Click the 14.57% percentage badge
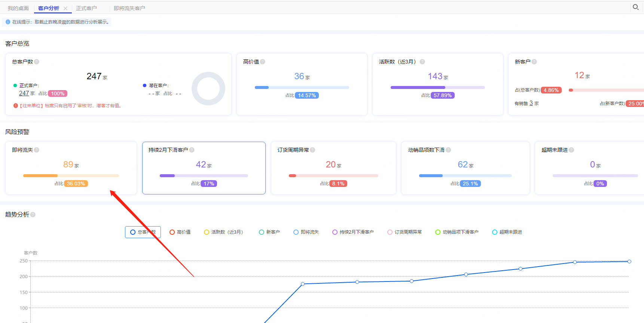 (307, 95)
